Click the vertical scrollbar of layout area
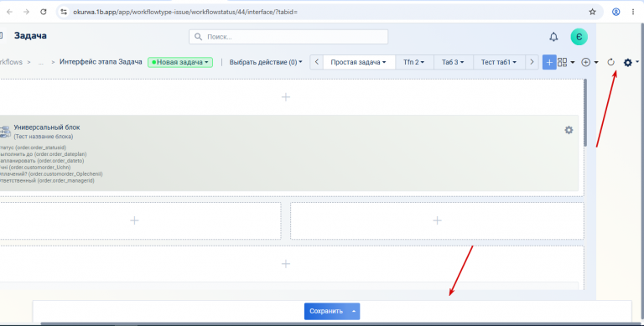 (x=585, y=112)
